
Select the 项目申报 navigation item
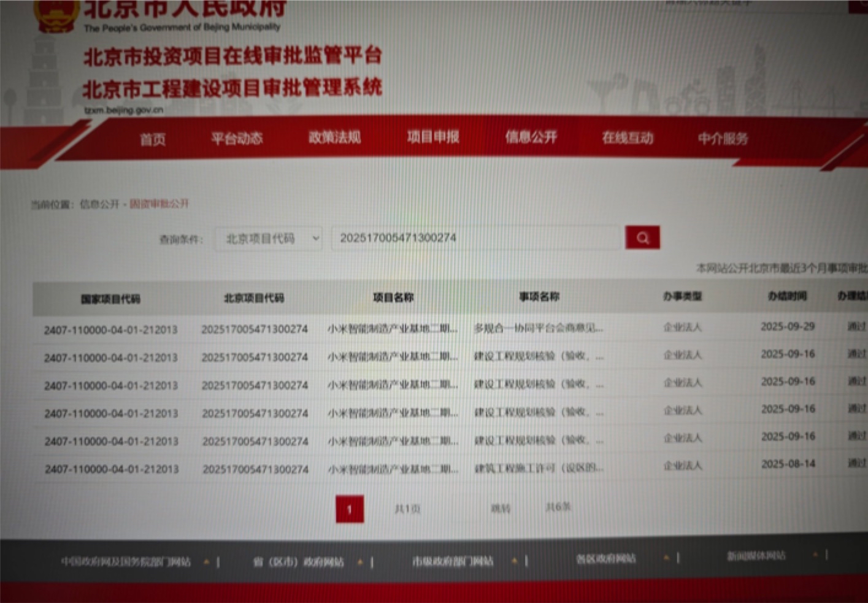(x=433, y=137)
